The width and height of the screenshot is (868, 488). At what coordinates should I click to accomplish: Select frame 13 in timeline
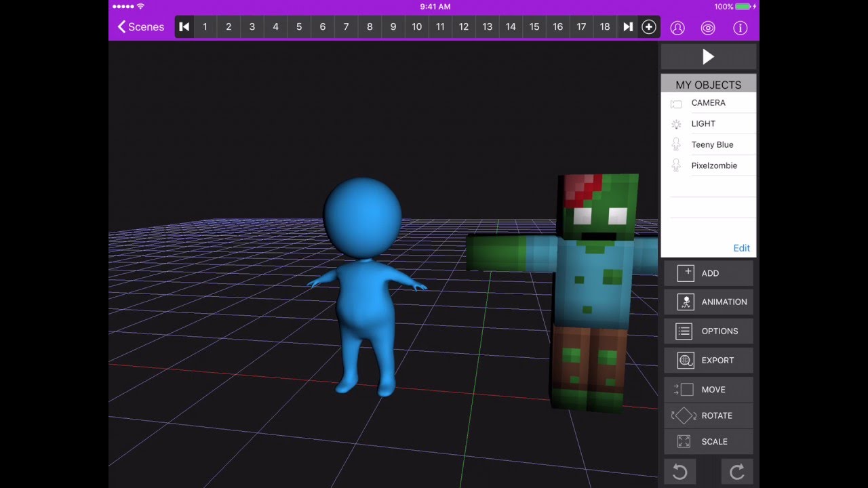pyautogui.click(x=488, y=26)
